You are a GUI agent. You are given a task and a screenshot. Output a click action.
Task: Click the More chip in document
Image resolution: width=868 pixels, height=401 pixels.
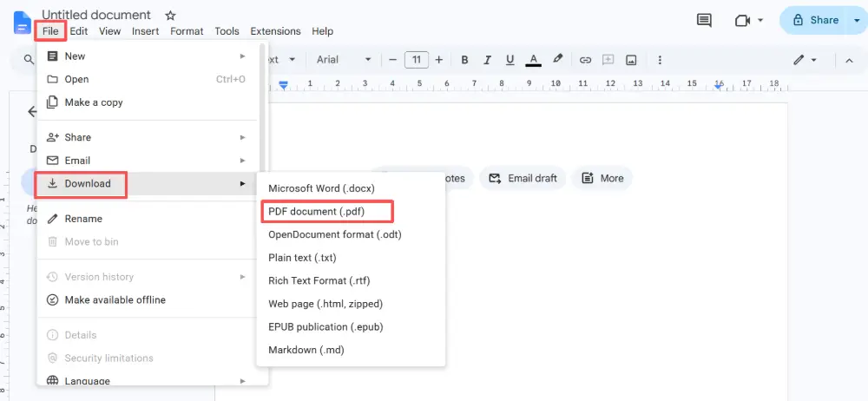602,178
